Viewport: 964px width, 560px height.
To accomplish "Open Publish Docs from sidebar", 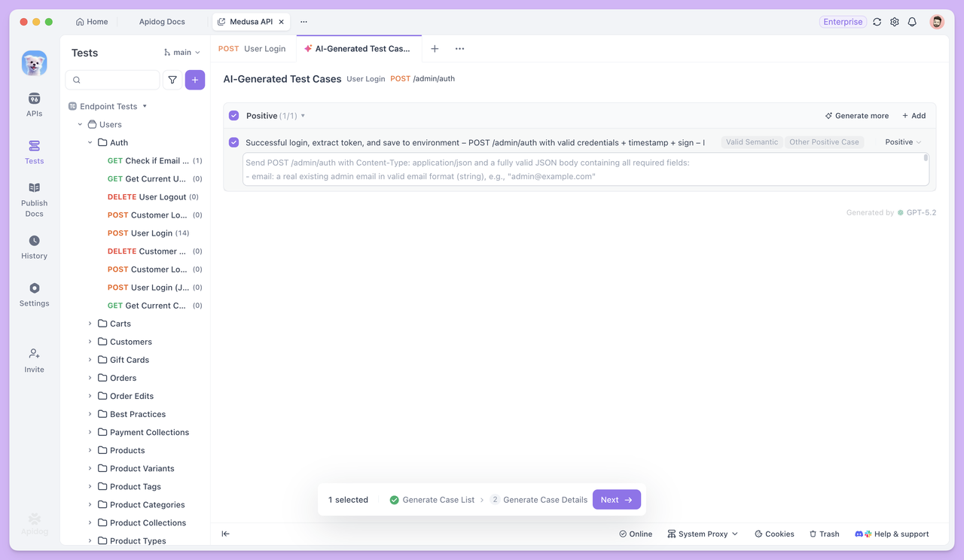I will (x=34, y=199).
